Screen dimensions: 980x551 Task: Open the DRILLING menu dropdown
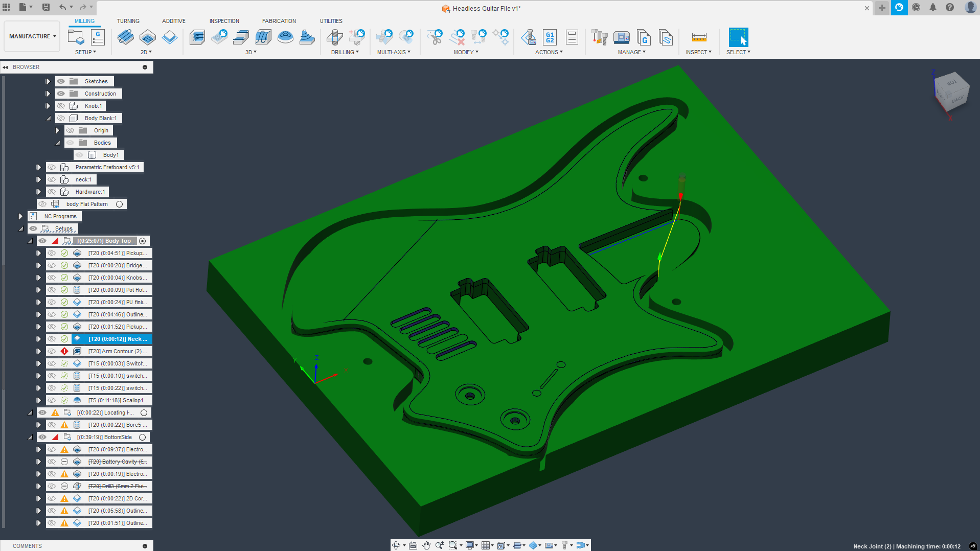click(x=345, y=52)
